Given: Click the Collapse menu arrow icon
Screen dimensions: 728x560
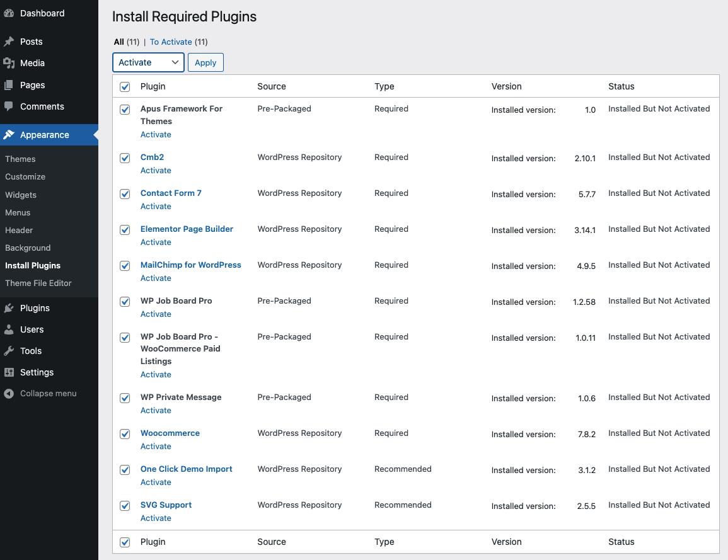Looking at the screenshot, I should click(9, 394).
